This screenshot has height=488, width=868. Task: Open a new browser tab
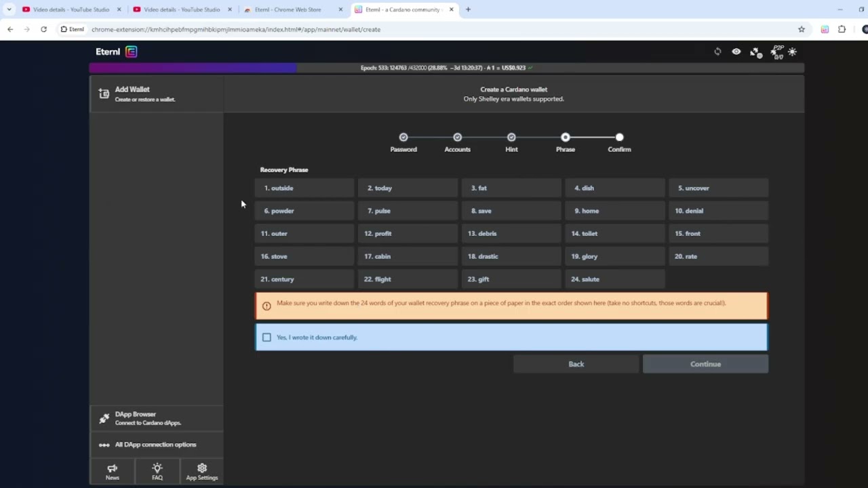(x=468, y=9)
